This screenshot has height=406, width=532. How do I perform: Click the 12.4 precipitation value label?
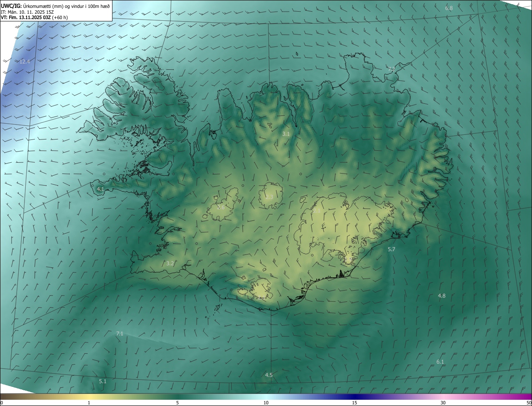[25, 62]
